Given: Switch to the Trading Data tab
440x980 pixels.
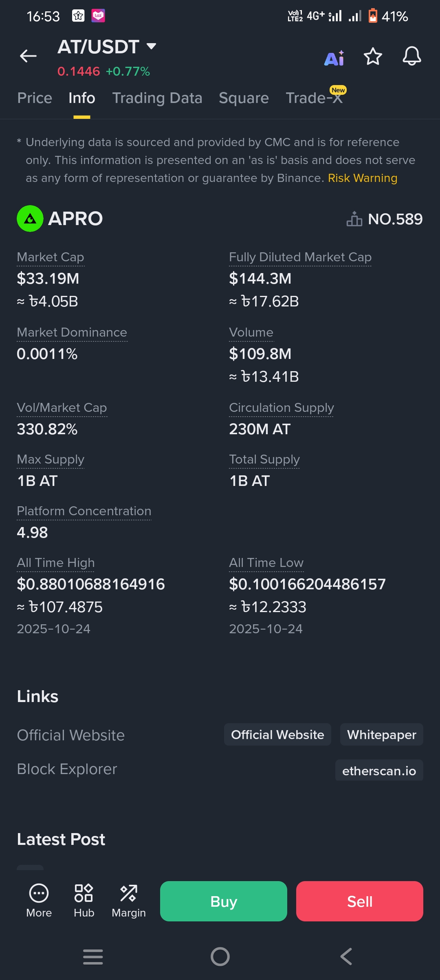Looking at the screenshot, I should pyautogui.click(x=157, y=98).
